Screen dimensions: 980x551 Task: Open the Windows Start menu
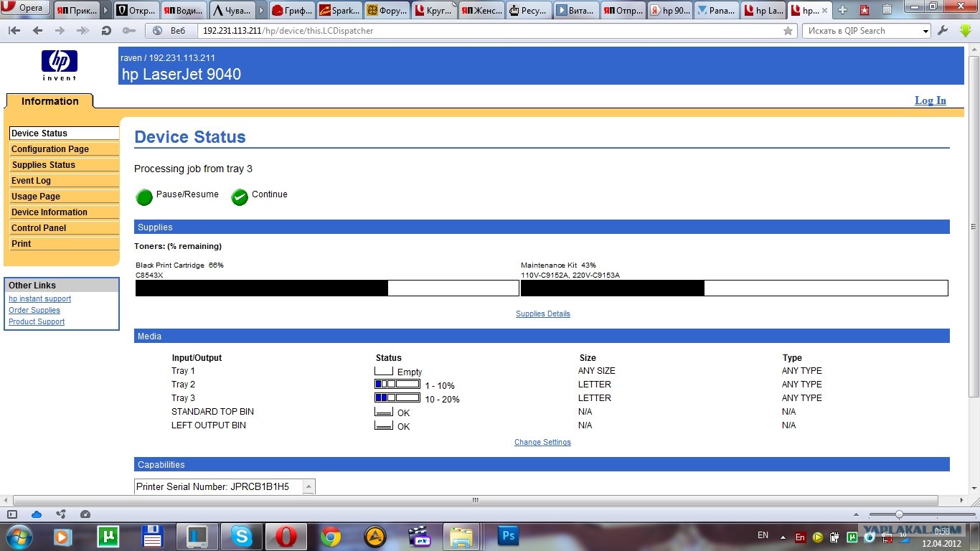click(x=18, y=536)
